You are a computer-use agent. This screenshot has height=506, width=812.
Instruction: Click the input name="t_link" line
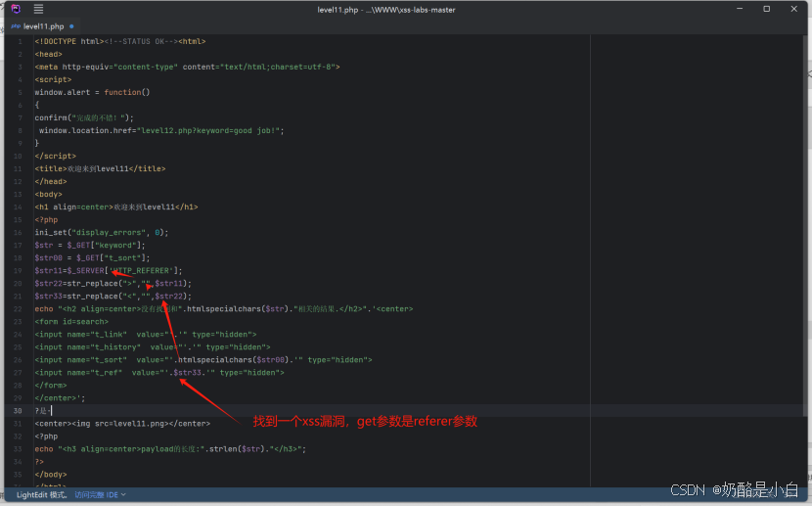pos(146,335)
